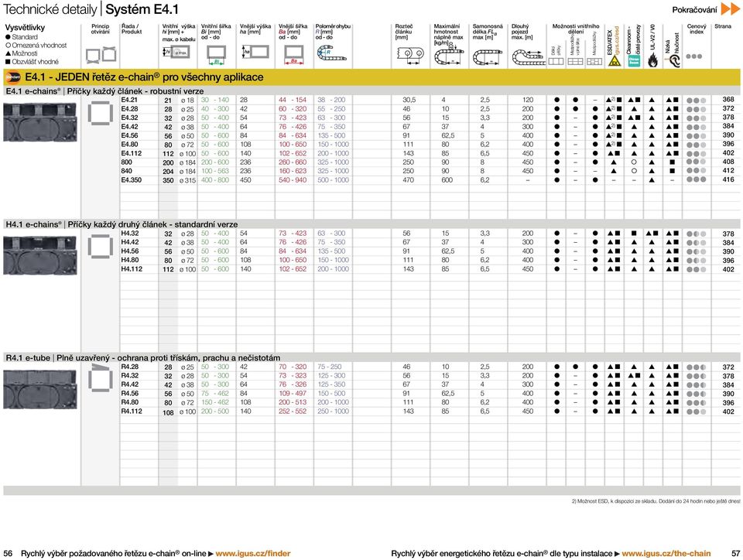Click the unsupported length FLB chain icon
The width and height of the screenshot is (743, 560).
[488, 57]
